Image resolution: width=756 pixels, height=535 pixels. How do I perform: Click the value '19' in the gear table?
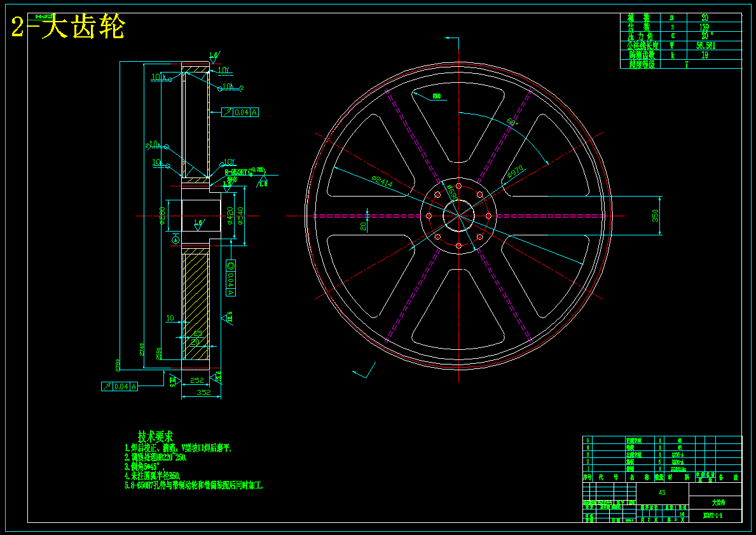point(704,55)
